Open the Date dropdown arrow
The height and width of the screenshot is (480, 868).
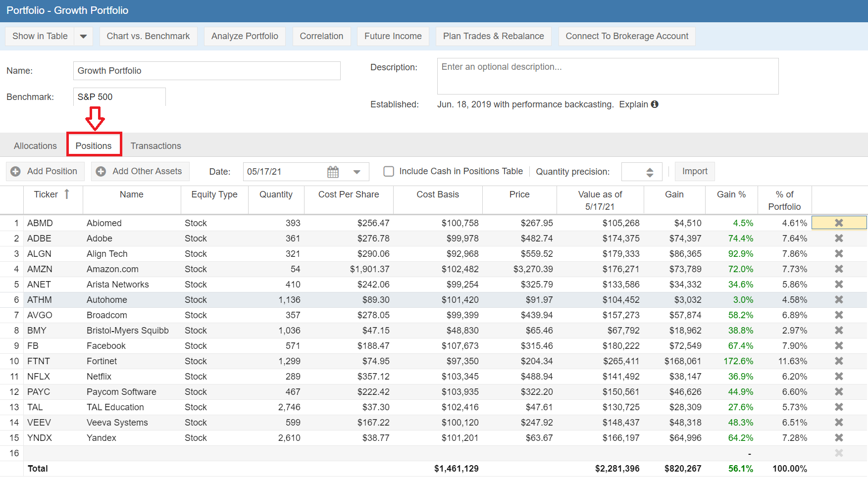[x=357, y=172]
